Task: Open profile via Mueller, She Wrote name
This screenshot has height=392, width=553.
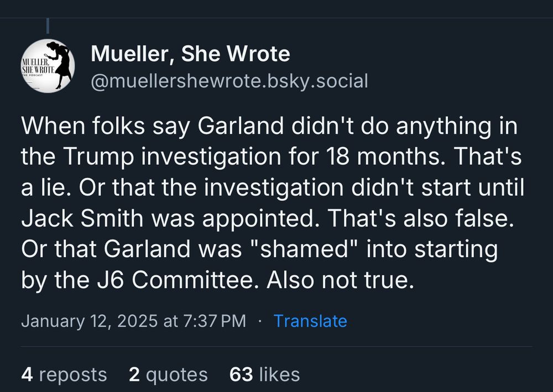Action: pos(190,54)
